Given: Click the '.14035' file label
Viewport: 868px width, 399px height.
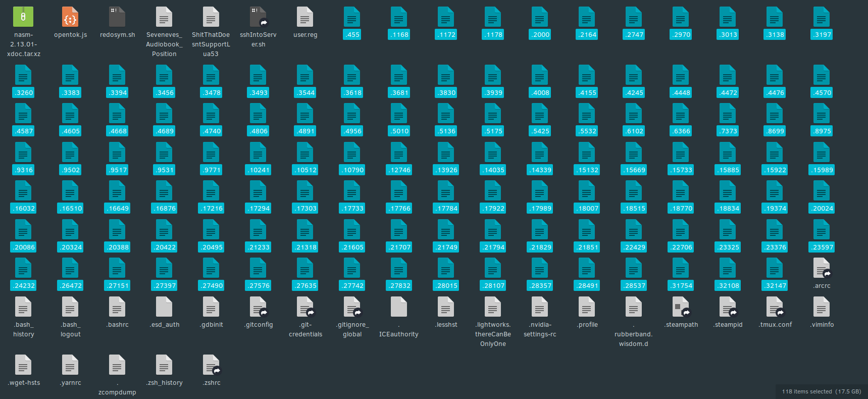Looking at the screenshot, I should click(x=493, y=170).
